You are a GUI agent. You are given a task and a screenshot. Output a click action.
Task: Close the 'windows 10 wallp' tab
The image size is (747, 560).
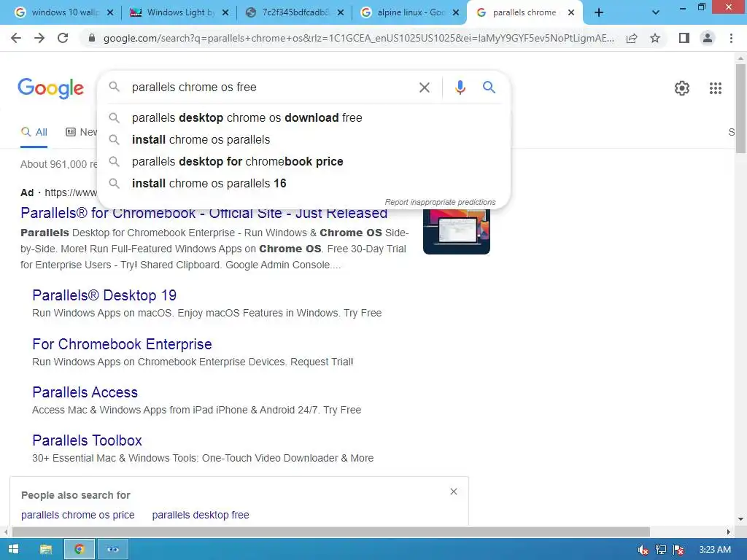coord(110,13)
